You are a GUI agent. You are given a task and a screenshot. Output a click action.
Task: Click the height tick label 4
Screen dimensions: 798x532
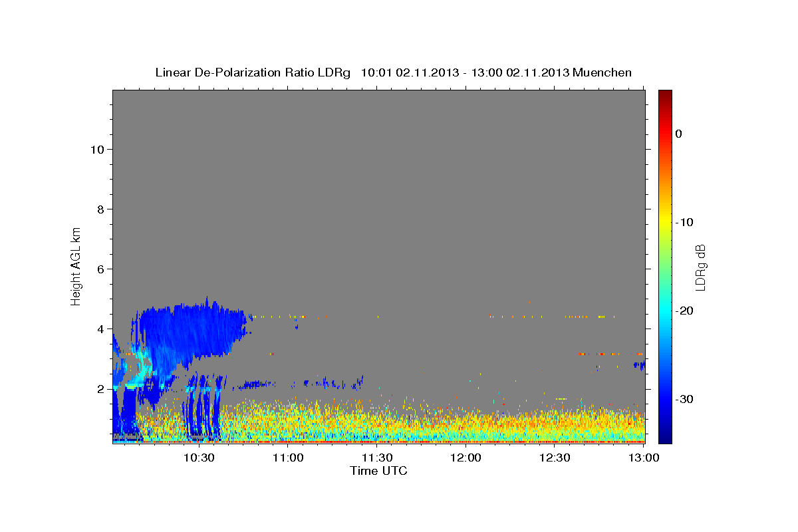[100, 329]
